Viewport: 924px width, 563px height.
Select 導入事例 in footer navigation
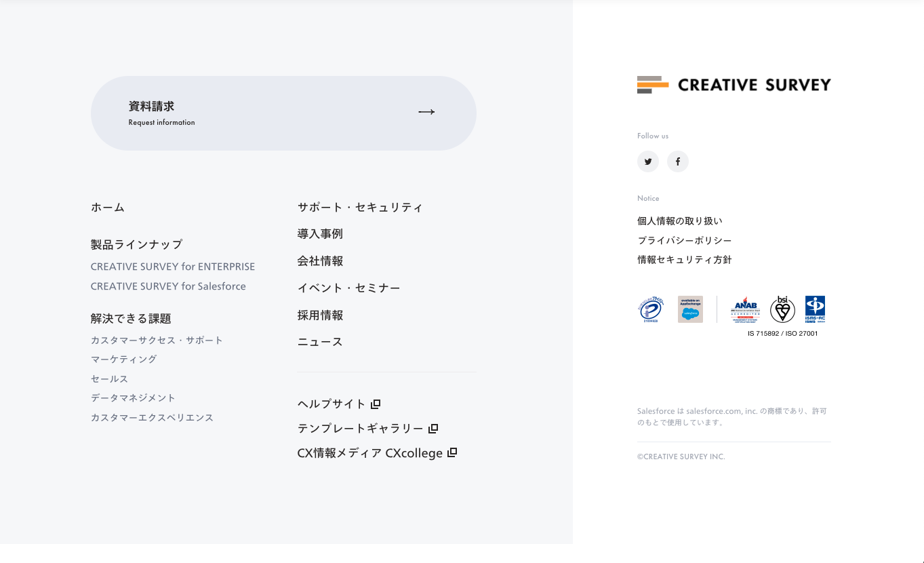pos(320,234)
